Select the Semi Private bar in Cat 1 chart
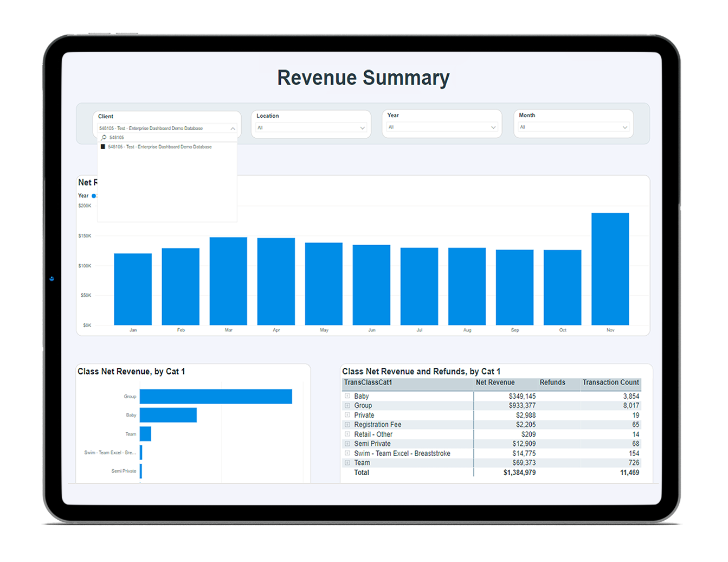Image resolution: width=728 pixels, height=562 pixels. click(141, 471)
